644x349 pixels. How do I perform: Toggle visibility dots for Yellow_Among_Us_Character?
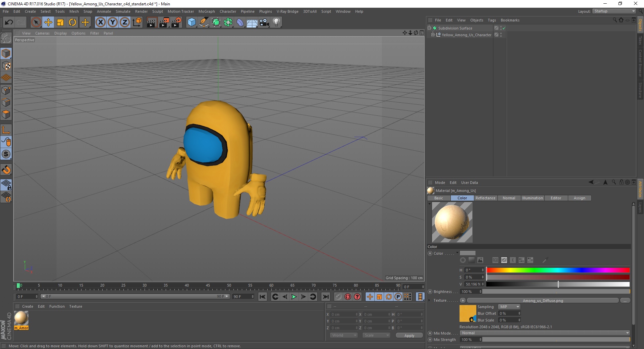point(501,35)
